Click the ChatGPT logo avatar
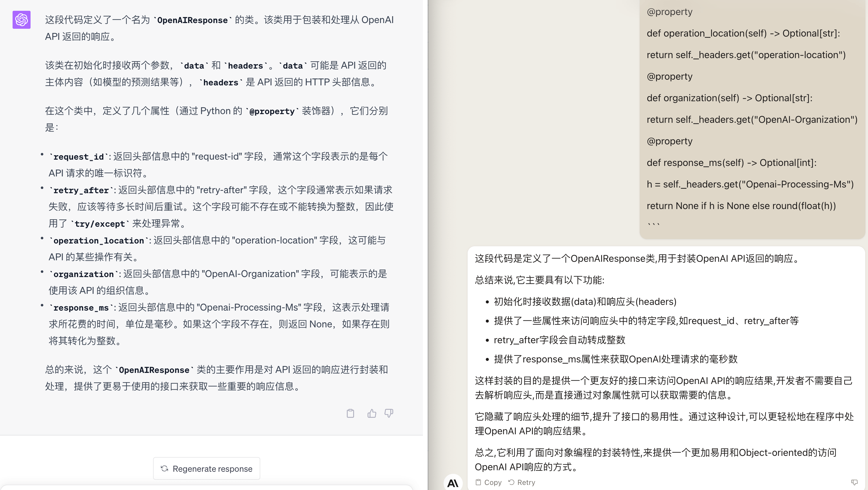The height and width of the screenshot is (490, 868). 21,20
